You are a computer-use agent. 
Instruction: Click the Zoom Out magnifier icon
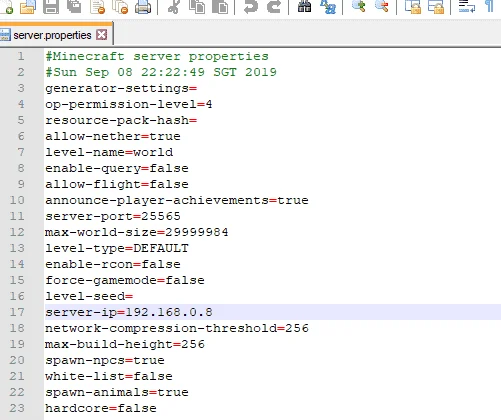click(x=381, y=6)
